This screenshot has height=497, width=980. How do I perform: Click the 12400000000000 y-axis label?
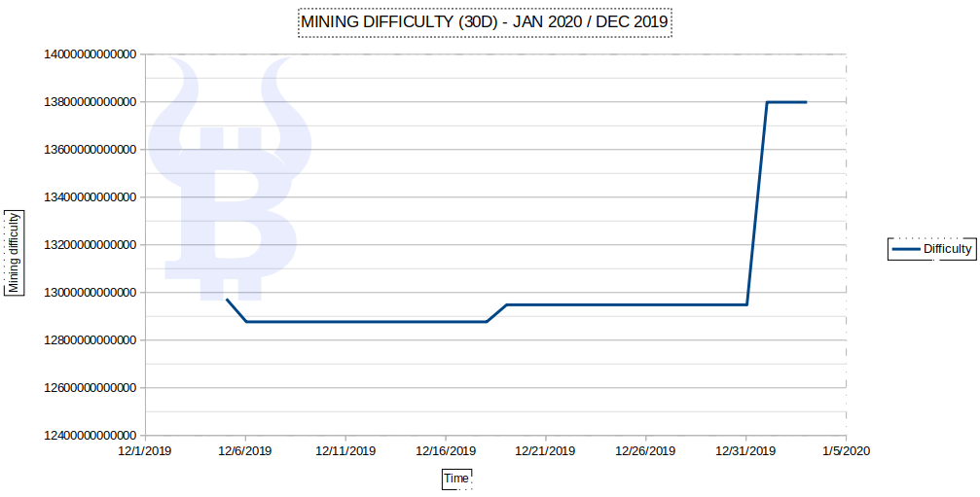90,435
